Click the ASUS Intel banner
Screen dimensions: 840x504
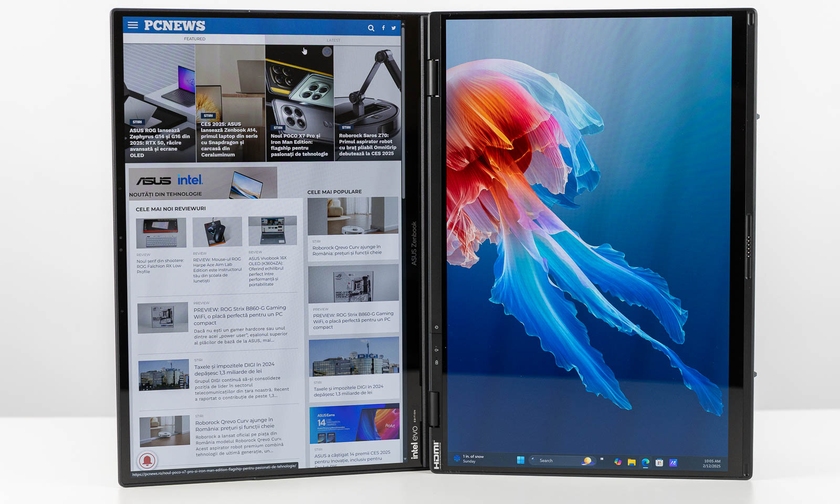click(203, 183)
